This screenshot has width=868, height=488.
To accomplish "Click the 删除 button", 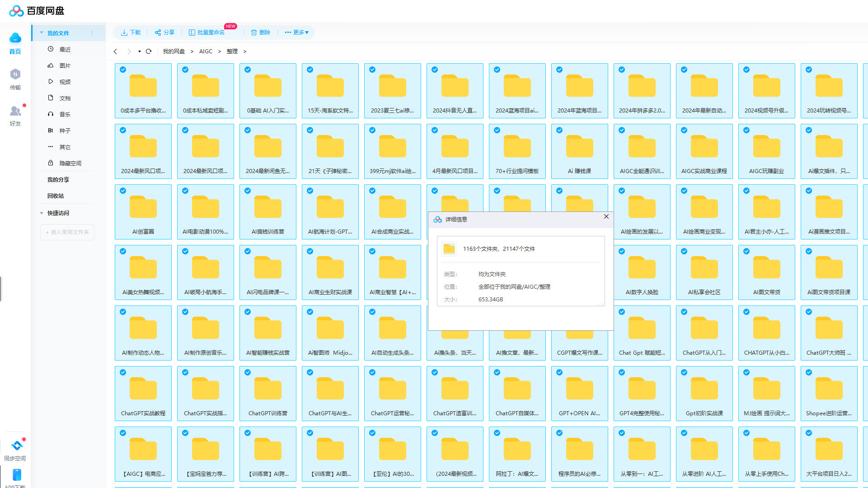I will pyautogui.click(x=261, y=33).
